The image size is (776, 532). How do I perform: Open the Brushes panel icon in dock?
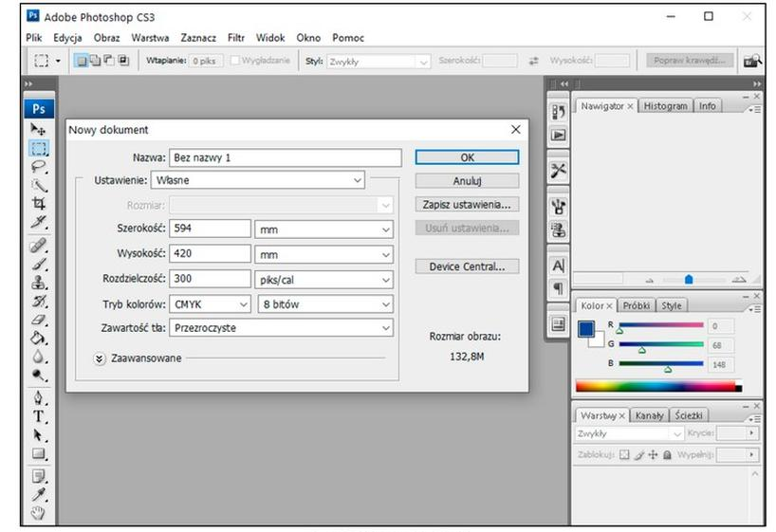558,207
